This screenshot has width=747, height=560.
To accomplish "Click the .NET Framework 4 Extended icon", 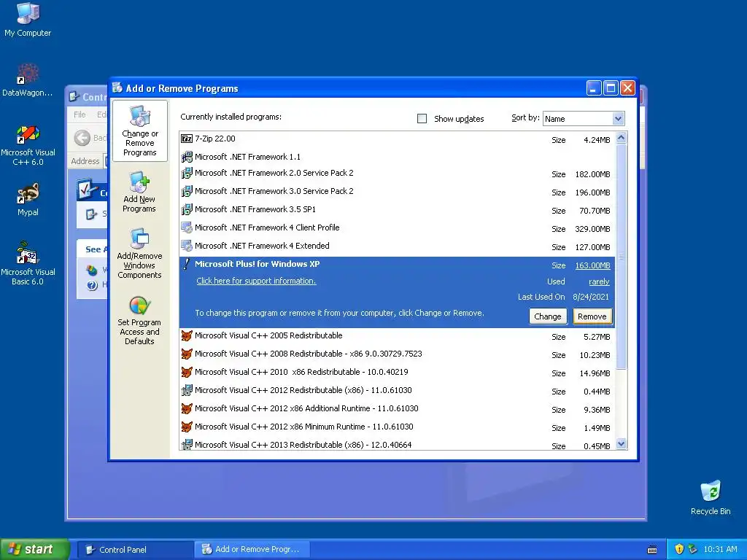I will [187, 246].
